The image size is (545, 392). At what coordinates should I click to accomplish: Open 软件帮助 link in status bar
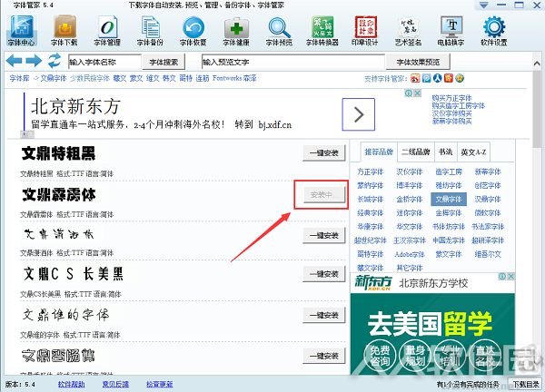pyautogui.click(x=71, y=385)
